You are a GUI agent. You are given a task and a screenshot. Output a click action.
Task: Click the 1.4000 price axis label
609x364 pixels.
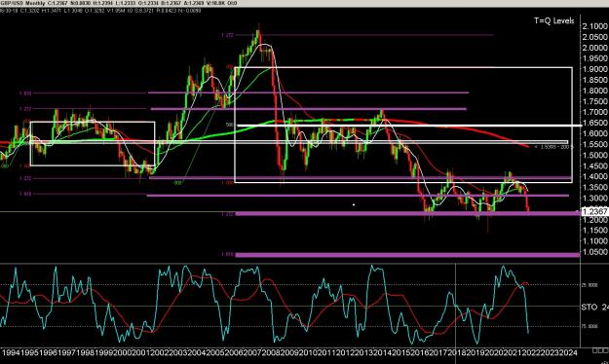pos(595,176)
